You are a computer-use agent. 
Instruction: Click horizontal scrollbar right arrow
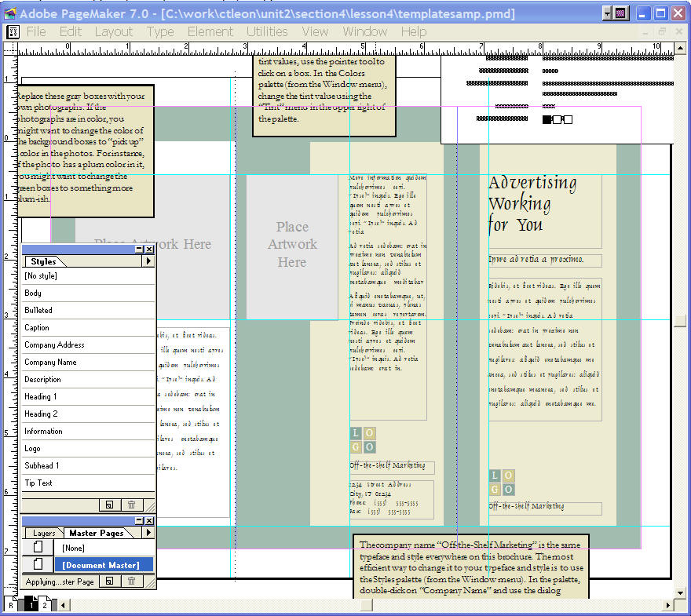tap(668, 605)
